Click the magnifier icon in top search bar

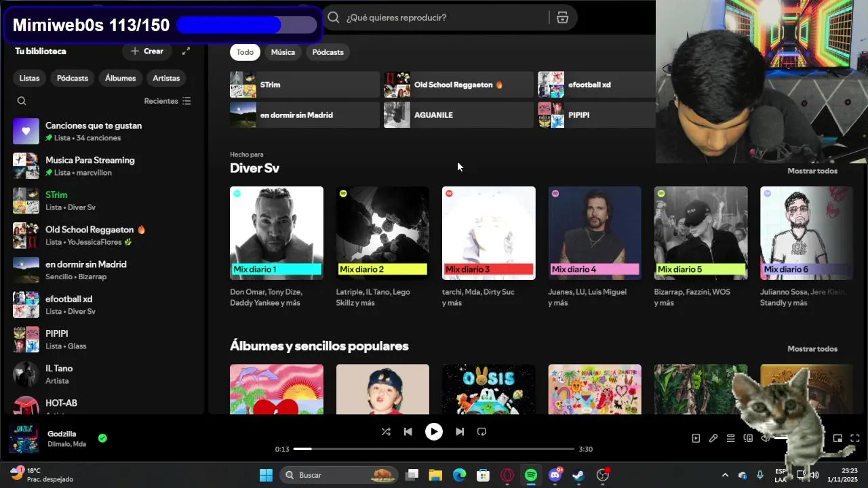click(x=334, y=18)
